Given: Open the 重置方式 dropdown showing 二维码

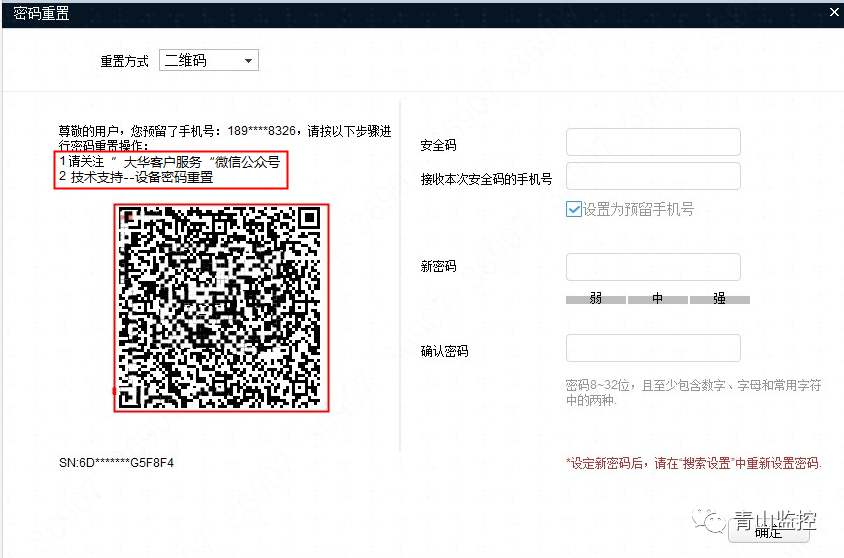Looking at the screenshot, I should coord(209,60).
